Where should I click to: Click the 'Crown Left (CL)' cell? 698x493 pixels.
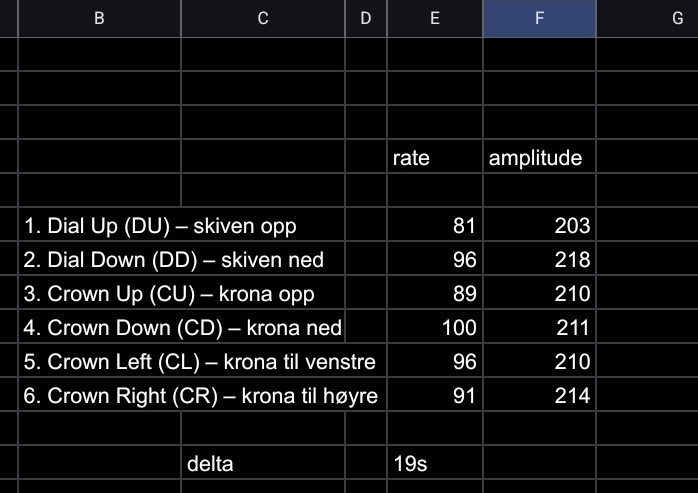pyautogui.click(x=198, y=362)
